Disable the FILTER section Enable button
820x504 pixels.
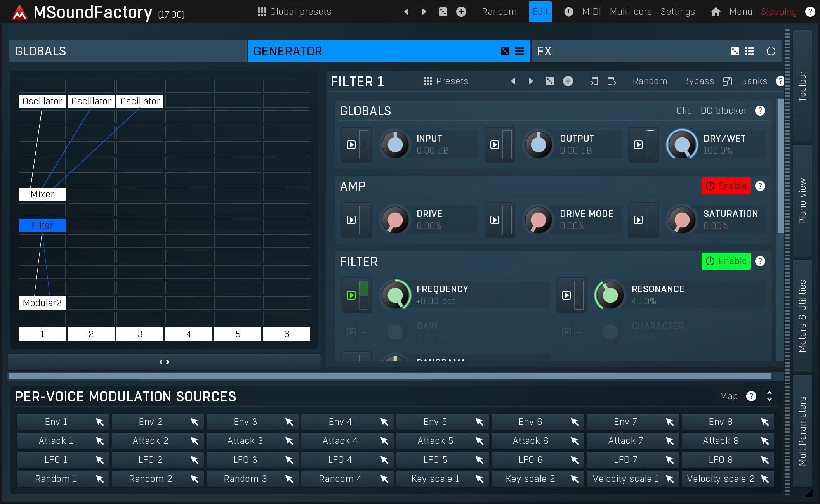point(726,261)
